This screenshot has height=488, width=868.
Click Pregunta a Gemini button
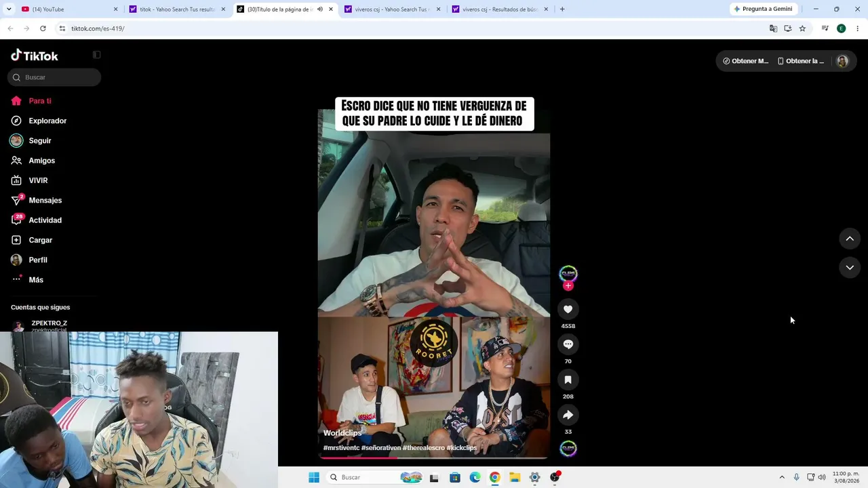[763, 9]
